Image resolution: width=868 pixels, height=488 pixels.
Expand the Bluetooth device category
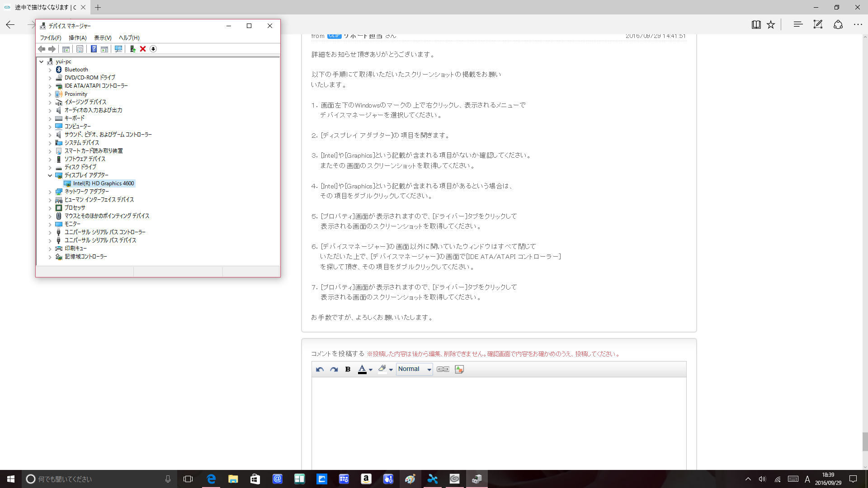tap(50, 70)
